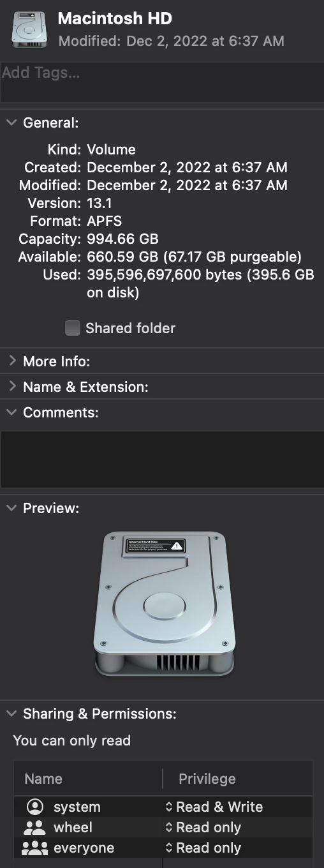The image size is (324, 868).
Task: Open the Read only privilege dropdown for everyone
Action: [x=203, y=848]
